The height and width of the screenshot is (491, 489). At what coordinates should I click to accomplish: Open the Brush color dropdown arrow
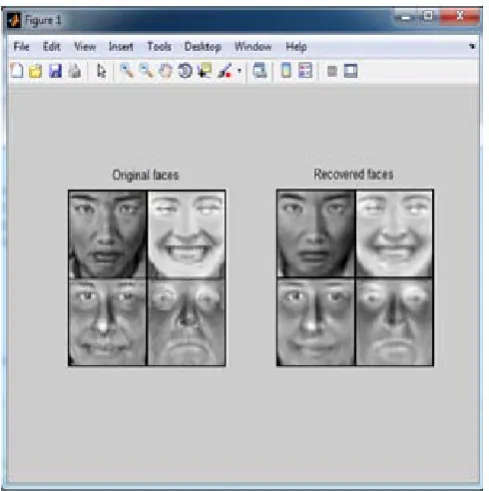point(239,71)
